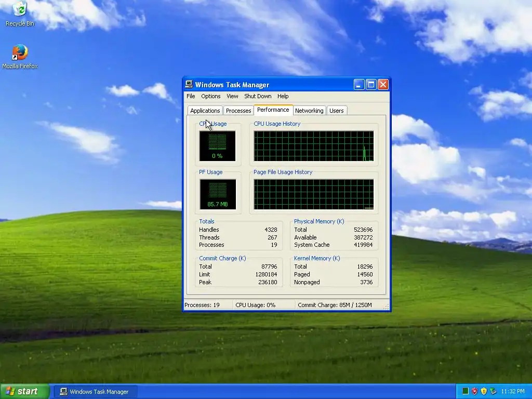Switch to the Processes tab
This screenshot has height=399, width=532.
(238, 111)
